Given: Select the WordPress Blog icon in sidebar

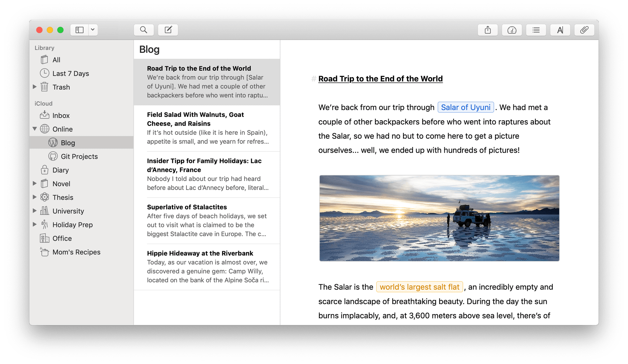Looking at the screenshot, I should click(x=52, y=143).
